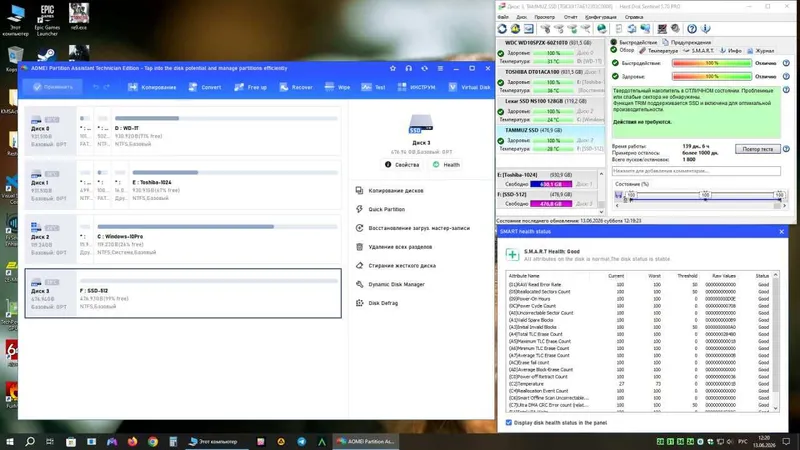The height and width of the screenshot is (450, 800).
Task: Click the star icon in AOMEI title bar
Action: pos(393,68)
